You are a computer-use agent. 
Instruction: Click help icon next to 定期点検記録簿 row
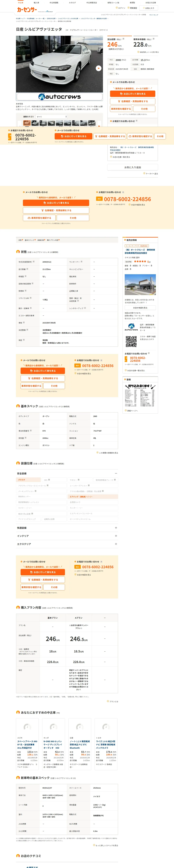(x=32, y=283)
